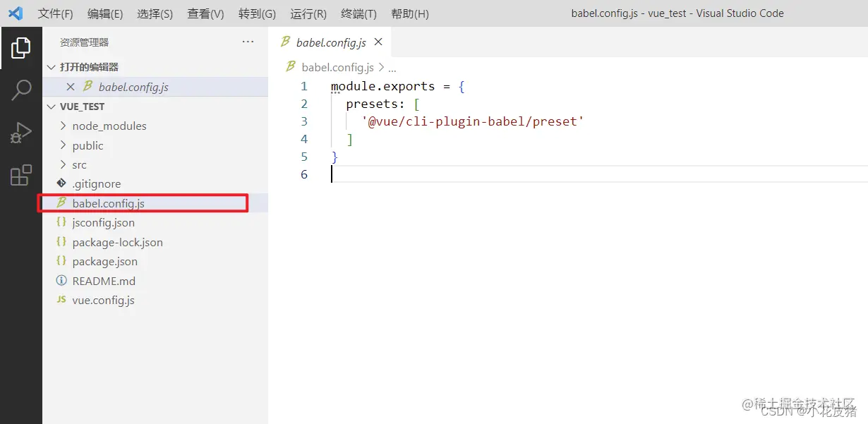Click the braces icon beside jsconfig.json
Screen dimensions: 868x424
point(61,222)
